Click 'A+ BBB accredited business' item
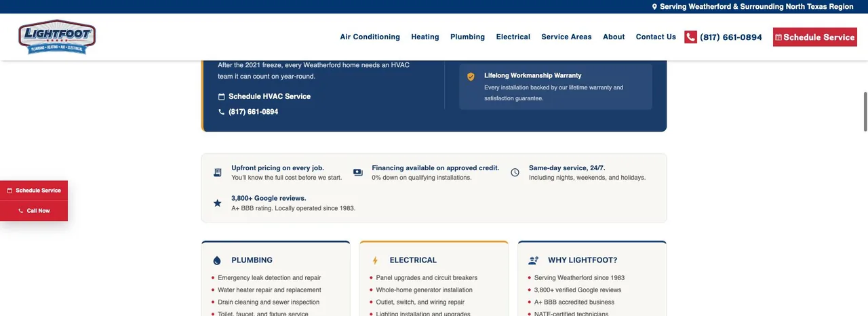 [x=574, y=302]
